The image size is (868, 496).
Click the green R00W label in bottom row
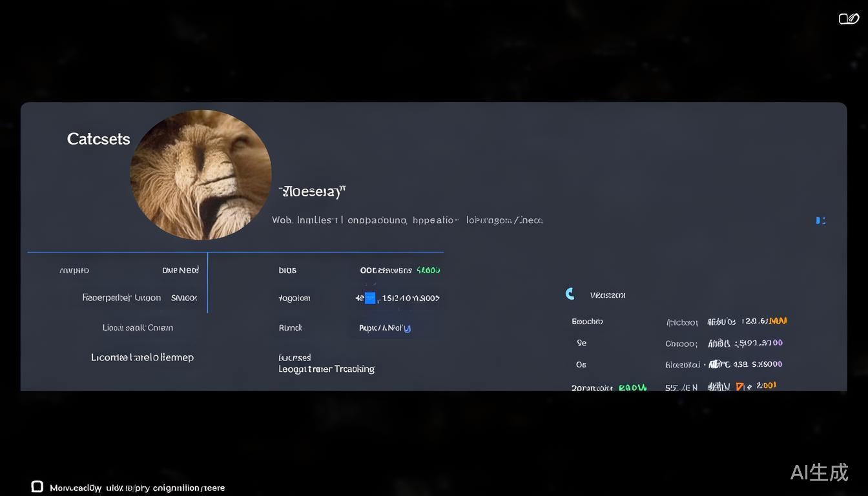pyautogui.click(x=632, y=387)
